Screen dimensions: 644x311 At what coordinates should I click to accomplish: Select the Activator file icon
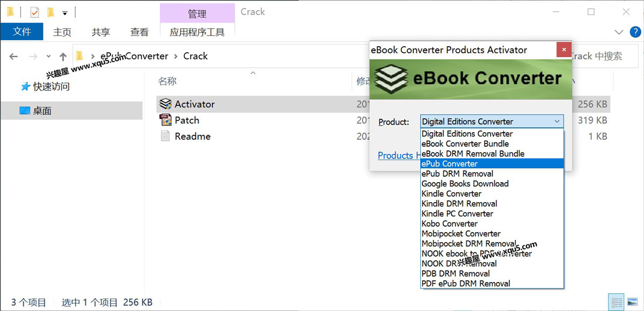pyautogui.click(x=165, y=104)
